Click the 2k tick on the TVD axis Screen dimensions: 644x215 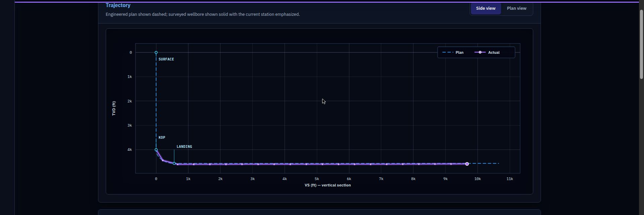click(130, 101)
